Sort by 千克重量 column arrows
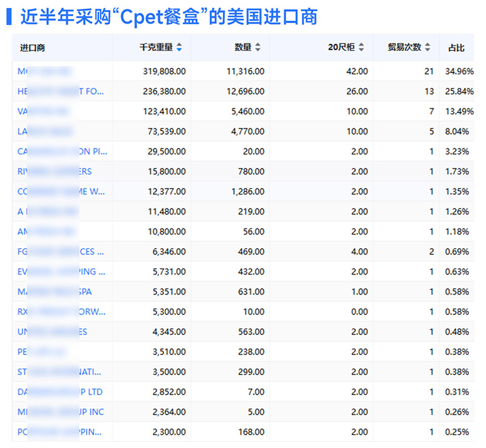486x448 pixels. pos(179,47)
